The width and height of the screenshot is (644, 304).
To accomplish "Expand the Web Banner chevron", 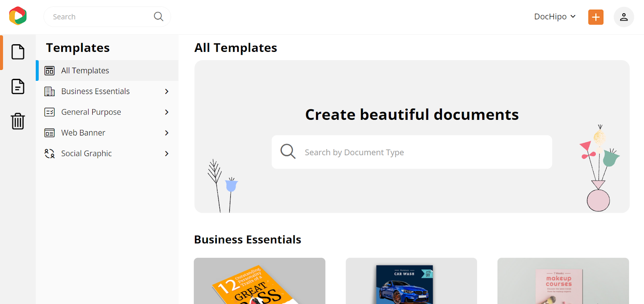I will (167, 133).
